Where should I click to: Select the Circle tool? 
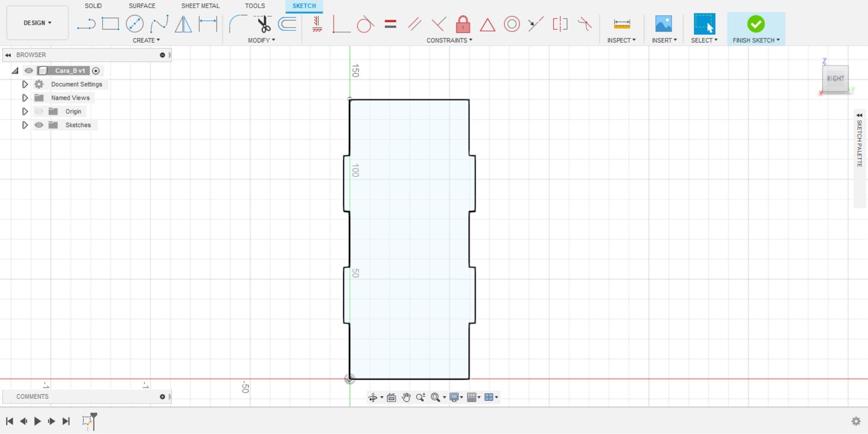tap(135, 24)
